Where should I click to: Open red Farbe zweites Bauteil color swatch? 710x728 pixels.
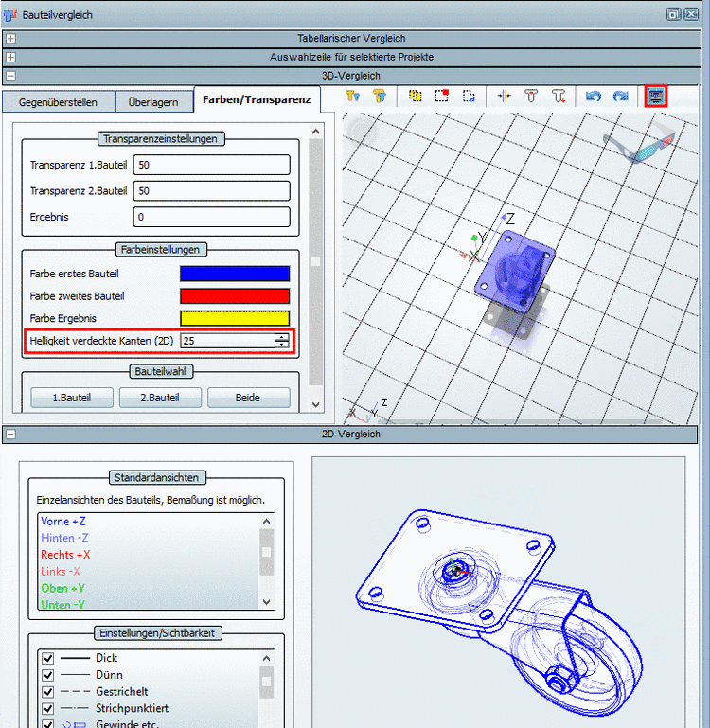235,296
